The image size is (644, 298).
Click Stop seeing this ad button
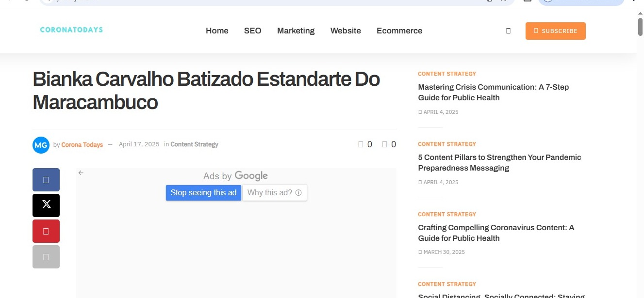(x=203, y=193)
